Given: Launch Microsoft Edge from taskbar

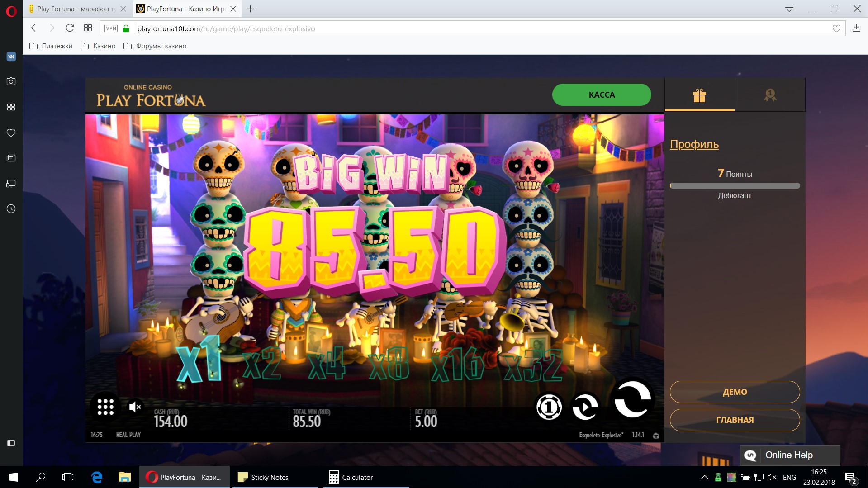Looking at the screenshot, I should coord(97,477).
